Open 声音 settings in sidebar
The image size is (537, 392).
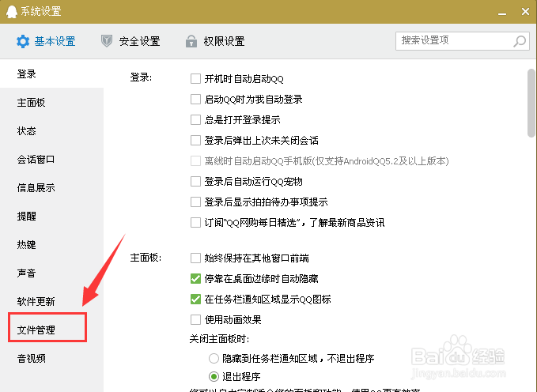(51, 273)
